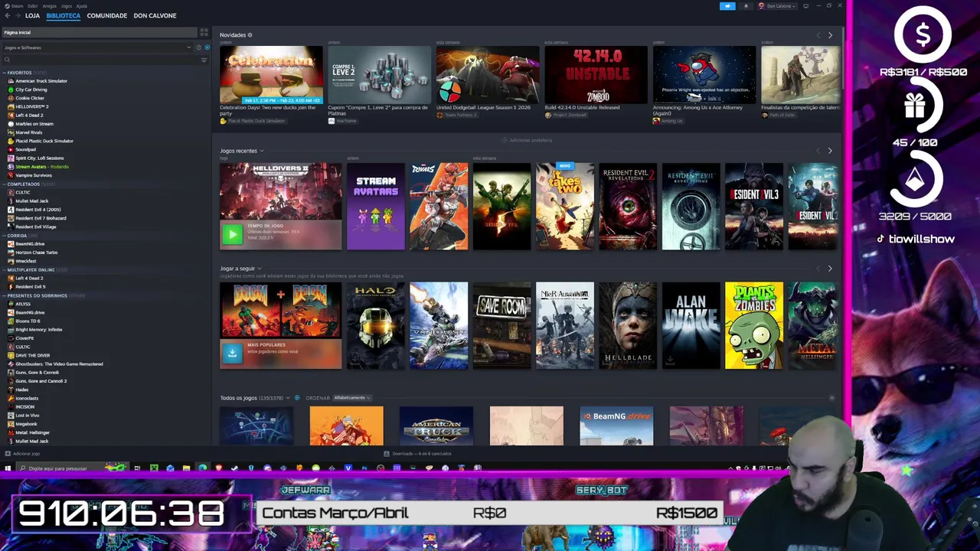This screenshot has width=980, height=551.
Task: Open the Alfabeticamente sort dropdown
Action: pyautogui.click(x=352, y=398)
